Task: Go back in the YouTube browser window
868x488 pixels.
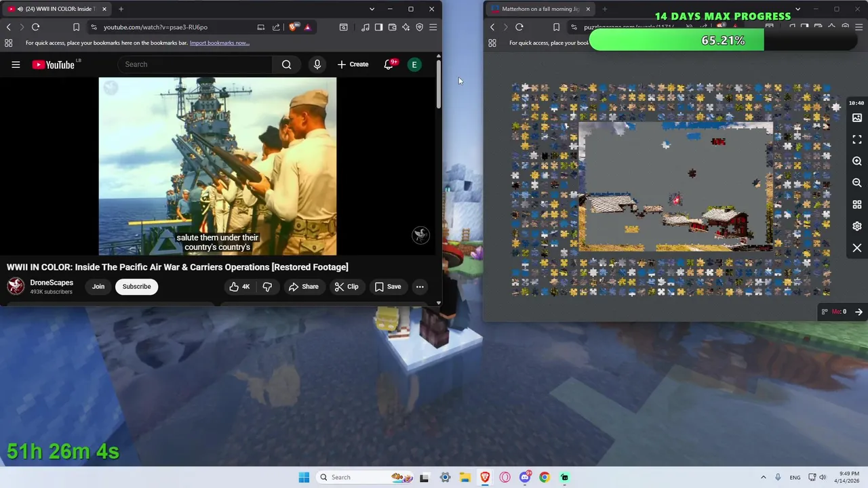Action: (x=8, y=27)
